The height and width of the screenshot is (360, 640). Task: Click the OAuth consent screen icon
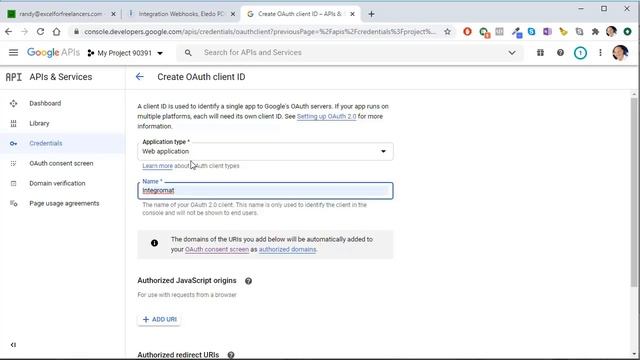click(x=13, y=163)
